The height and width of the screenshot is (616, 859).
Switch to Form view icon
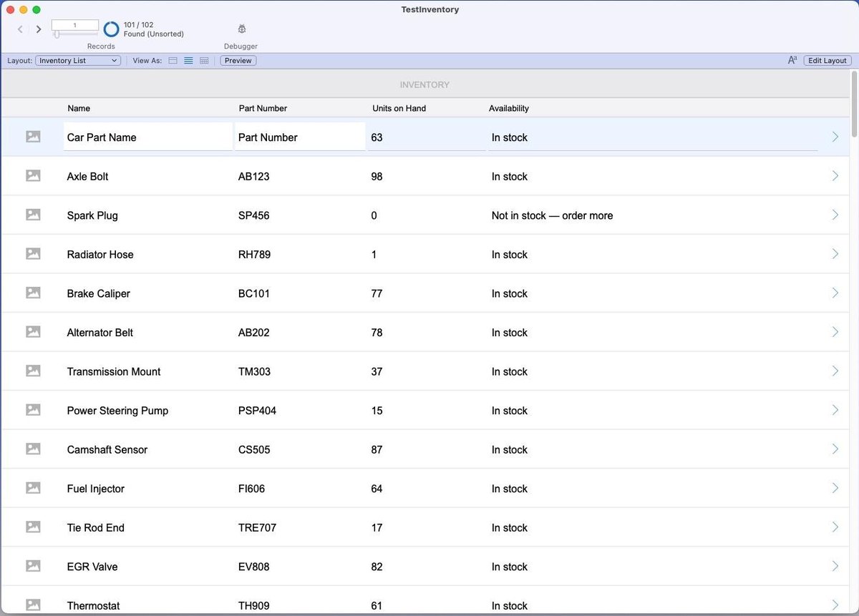click(173, 60)
